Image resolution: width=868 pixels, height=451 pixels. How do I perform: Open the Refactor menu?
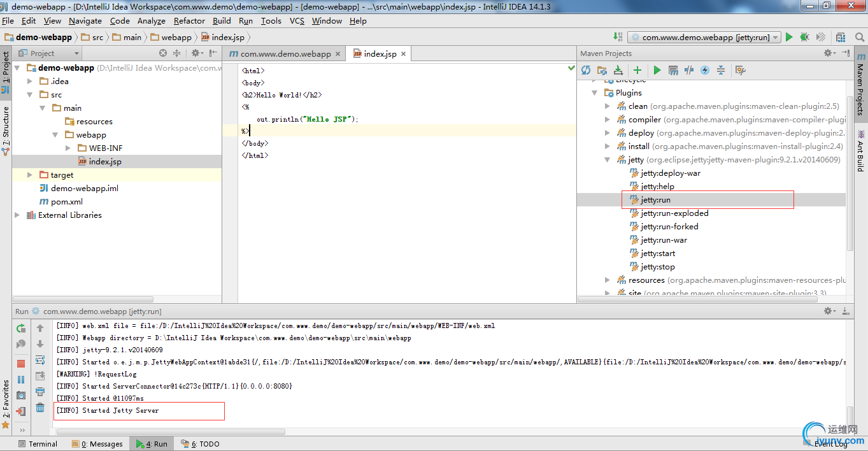click(189, 20)
